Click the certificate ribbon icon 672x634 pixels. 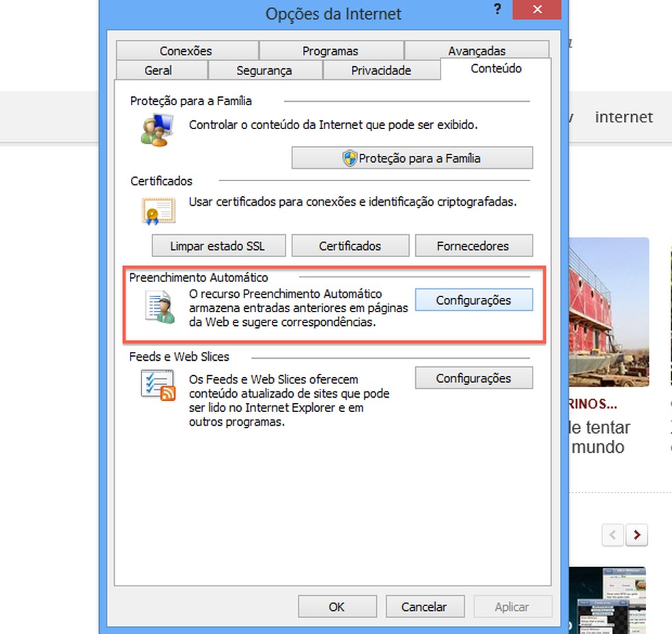(158, 211)
